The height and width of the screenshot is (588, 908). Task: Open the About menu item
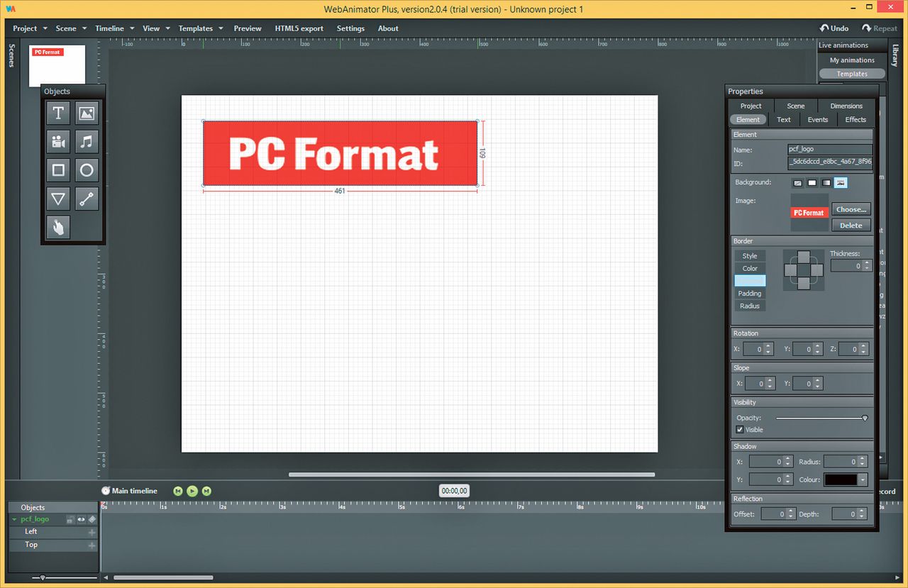click(388, 28)
